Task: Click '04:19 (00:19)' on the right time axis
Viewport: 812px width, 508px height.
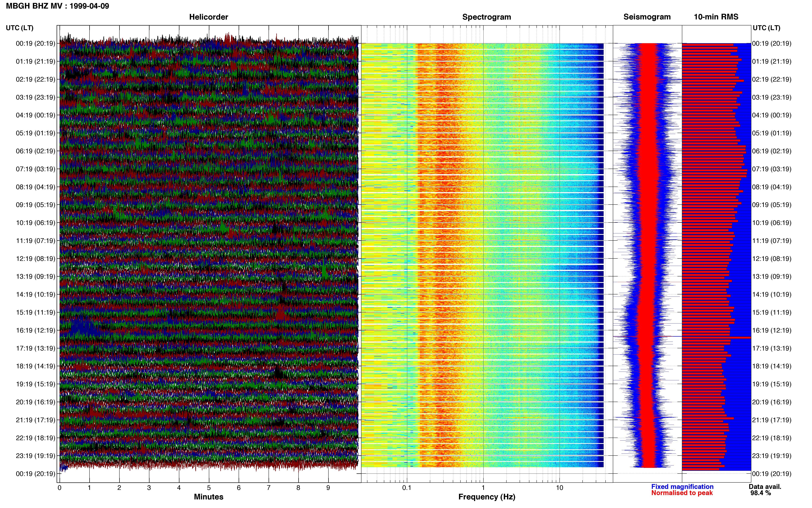Action: pos(772,115)
